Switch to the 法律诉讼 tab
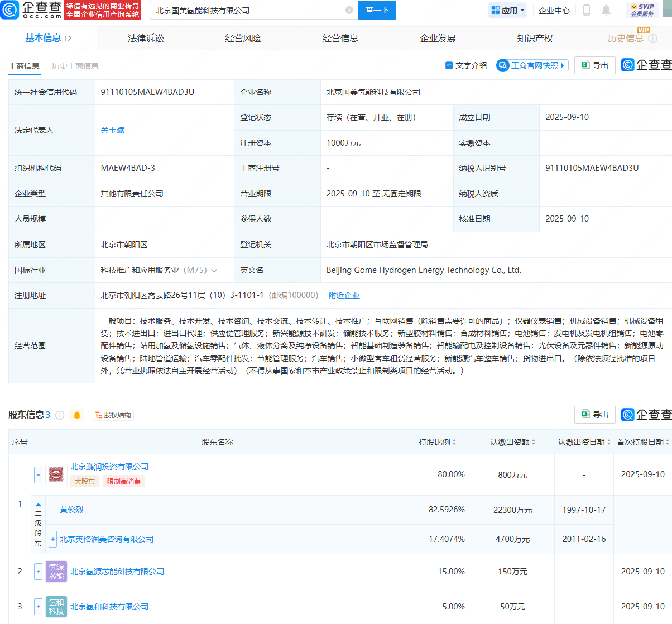Screen dimensions: 672x624 click(x=146, y=38)
